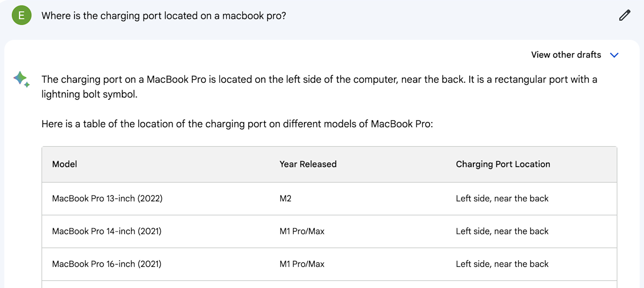The height and width of the screenshot is (288, 644).
Task: Click the 'Here is a table' sentence
Action: point(237,124)
